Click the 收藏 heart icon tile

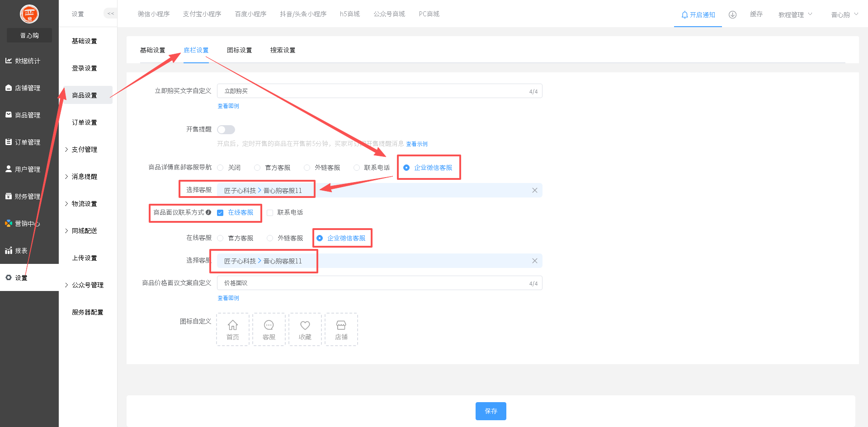(x=305, y=329)
